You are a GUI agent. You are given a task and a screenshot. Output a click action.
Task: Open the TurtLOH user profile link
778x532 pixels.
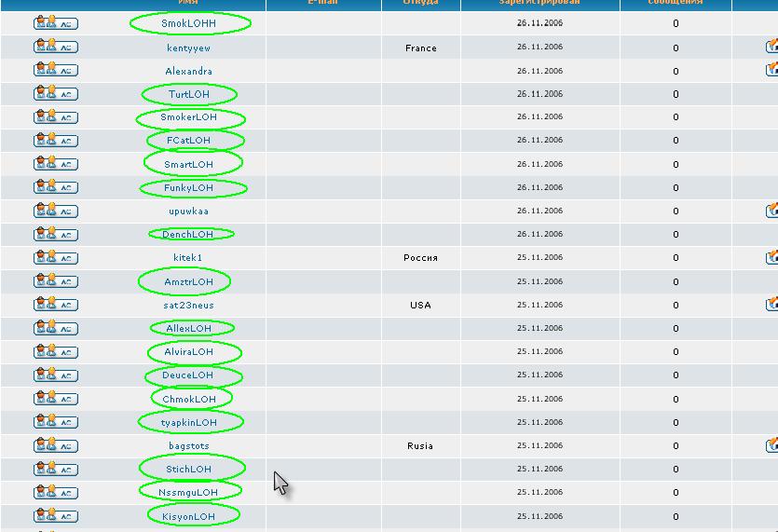click(x=189, y=94)
